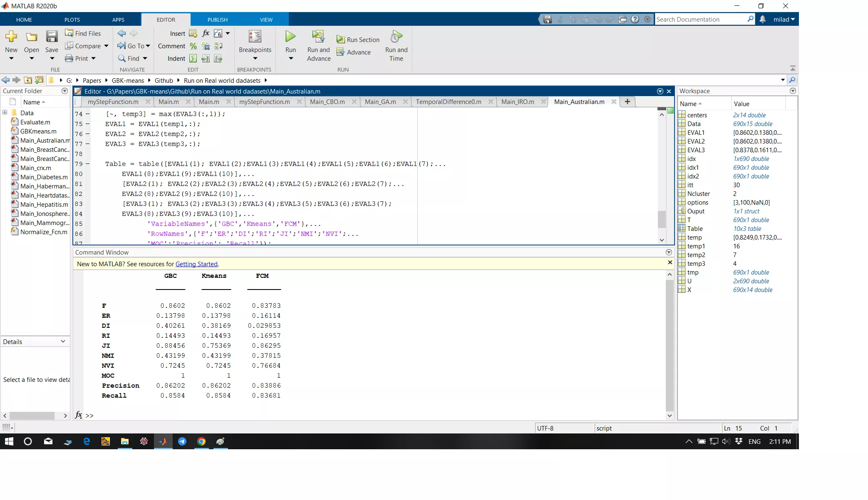The height and width of the screenshot is (500, 868).
Task: Switch to the APPS ribbon tab
Action: point(118,20)
